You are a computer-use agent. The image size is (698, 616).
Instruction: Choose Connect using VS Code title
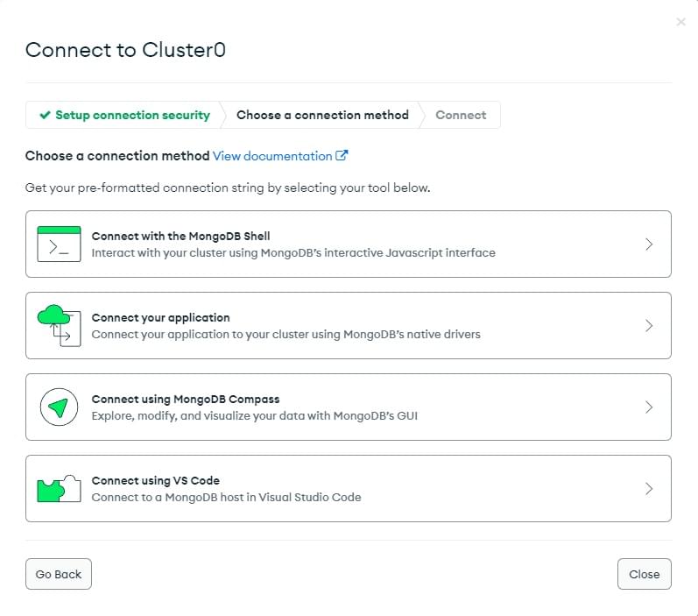point(155,480)
